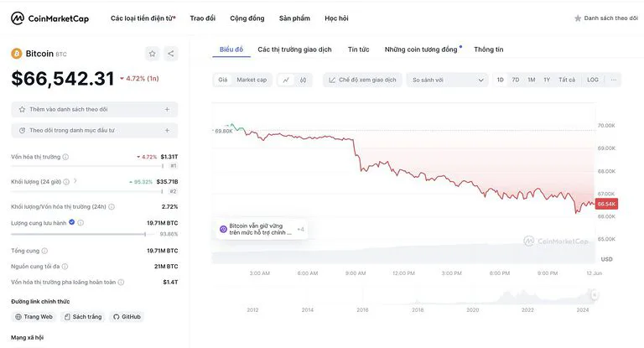Star Bitcoin to add to favorites

tap(152, 54)
